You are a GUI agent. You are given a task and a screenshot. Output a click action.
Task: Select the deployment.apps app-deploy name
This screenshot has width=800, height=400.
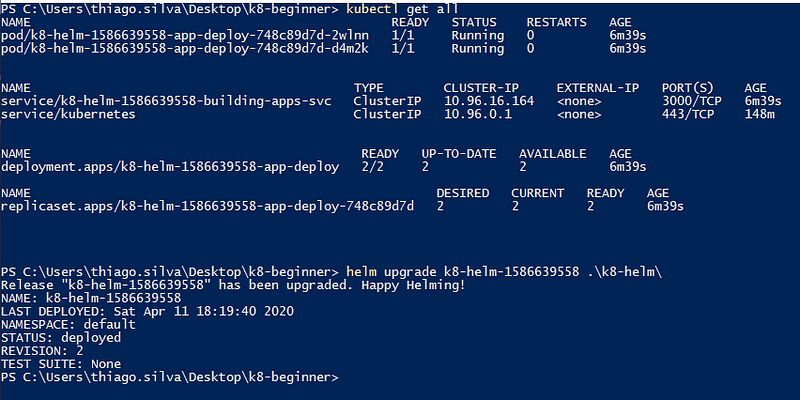click(170, 166)
